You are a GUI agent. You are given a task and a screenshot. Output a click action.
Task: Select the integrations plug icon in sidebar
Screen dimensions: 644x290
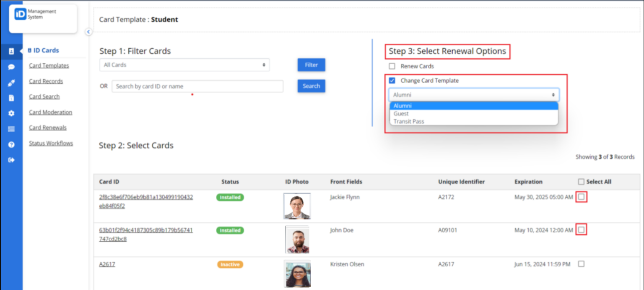pos(11,83)
